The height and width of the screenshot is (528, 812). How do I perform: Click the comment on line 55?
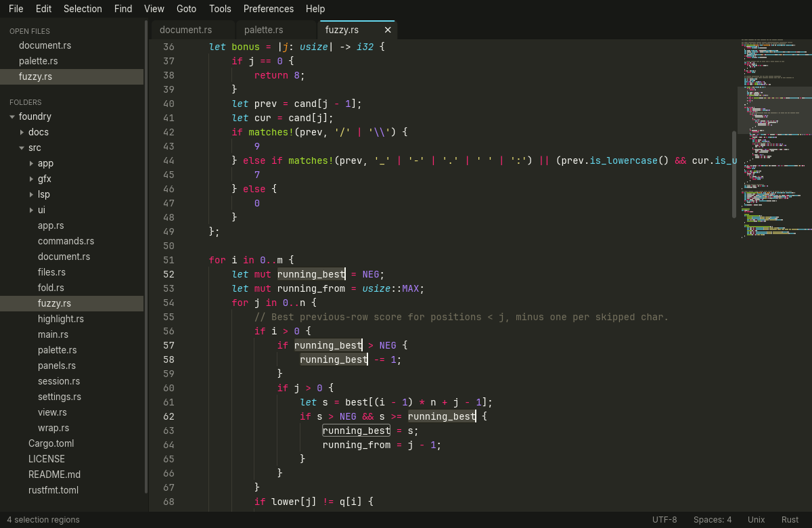pyautogui.click(x=461, y=317)
